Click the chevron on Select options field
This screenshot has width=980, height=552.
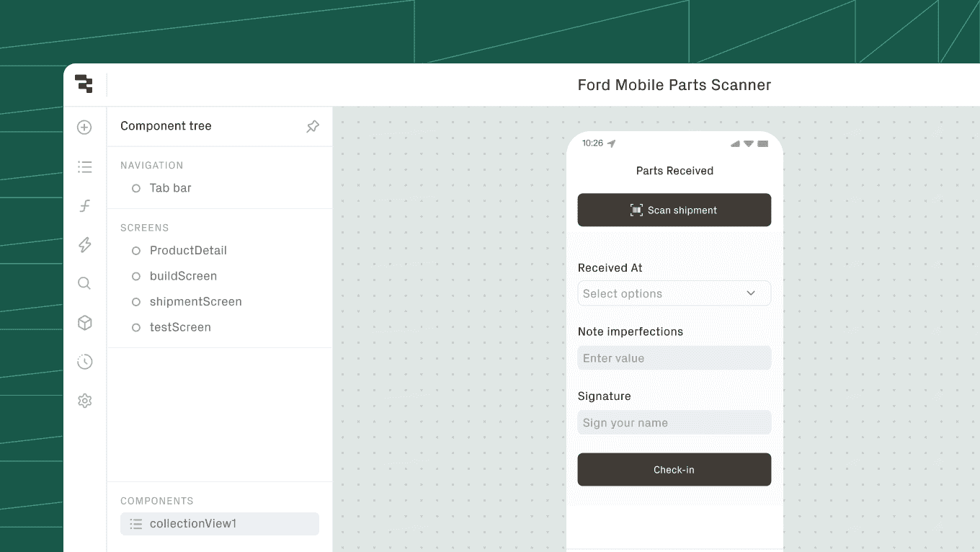pos(751,293)
